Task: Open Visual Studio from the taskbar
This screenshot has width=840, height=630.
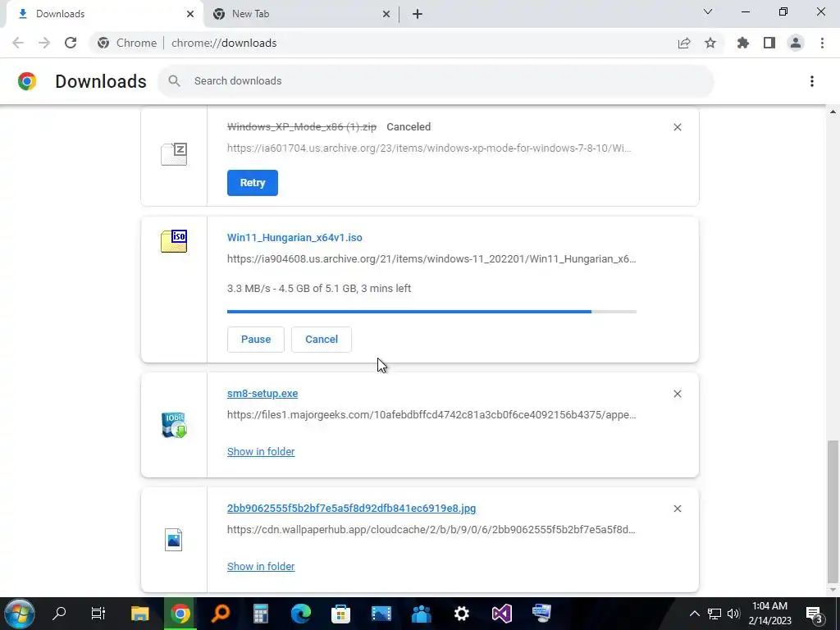Action: point(502,614)
